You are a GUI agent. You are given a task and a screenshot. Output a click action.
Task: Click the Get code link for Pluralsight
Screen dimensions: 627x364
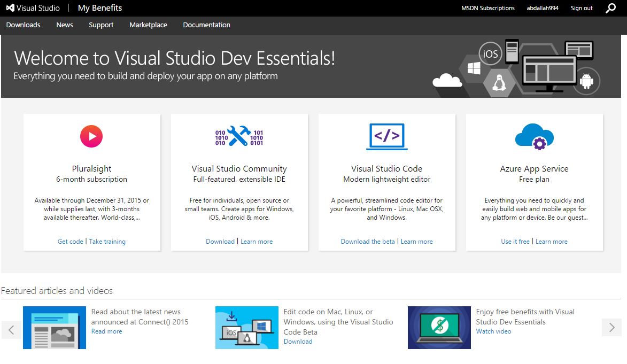[71, 242]
